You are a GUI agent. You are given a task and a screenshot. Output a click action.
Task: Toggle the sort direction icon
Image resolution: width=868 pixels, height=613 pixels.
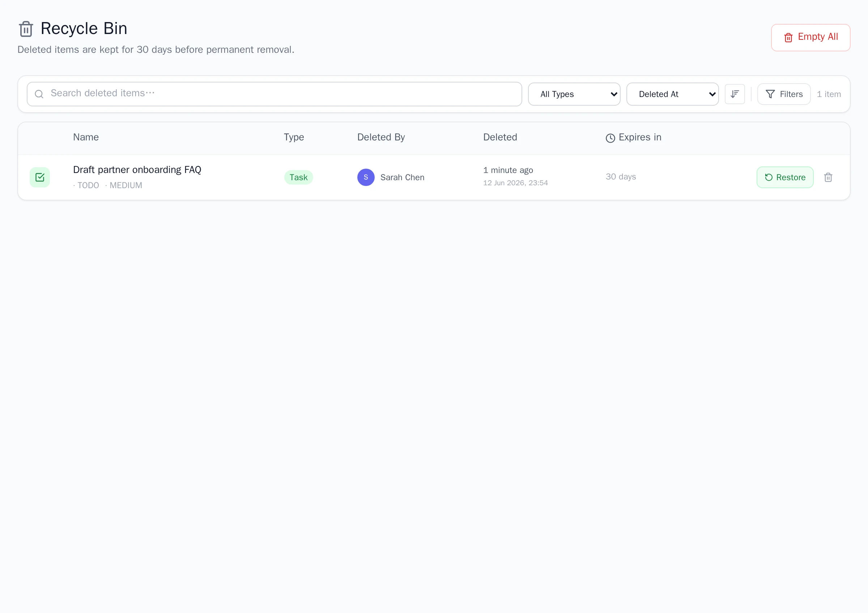(x=735, y=94)
